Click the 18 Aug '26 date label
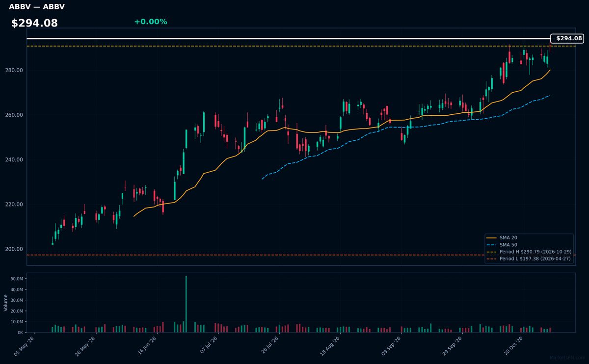 pyautogui.click(x=330, y=347)
